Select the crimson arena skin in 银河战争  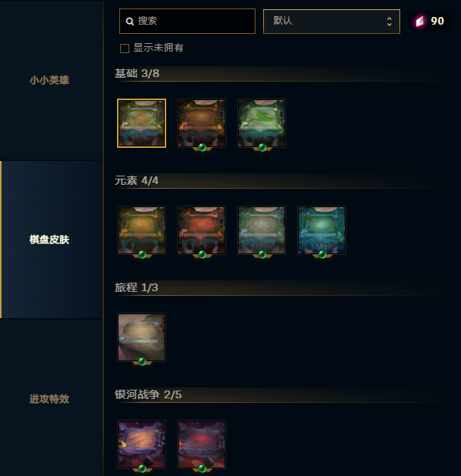(x=202, y=444)
